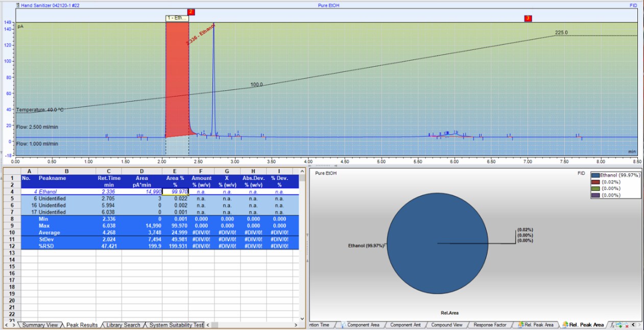Click the green add-sheet icon in chart tab bar
The height and width of the screenshot is (330, 644).
point(619,325)
